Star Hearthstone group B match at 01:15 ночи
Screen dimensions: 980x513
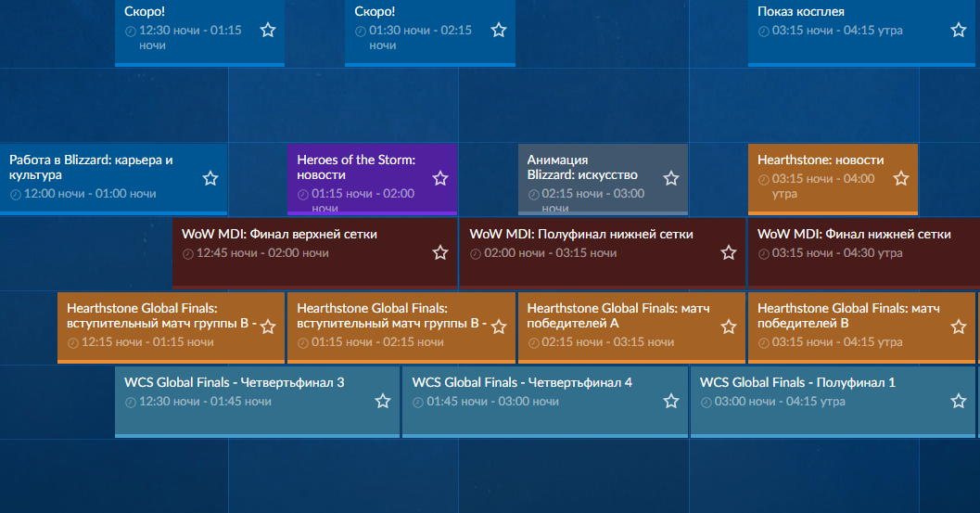pos(499,327)
